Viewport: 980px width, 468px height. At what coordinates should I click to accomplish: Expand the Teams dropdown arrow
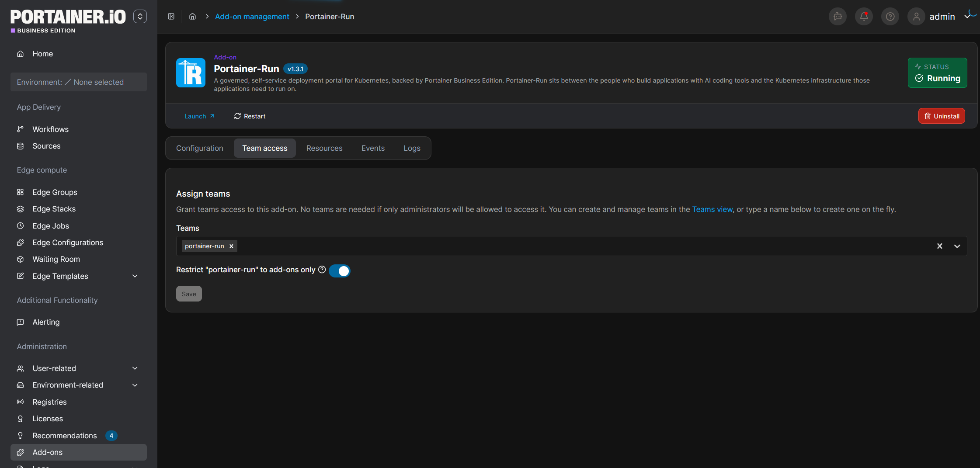(957, 246)
